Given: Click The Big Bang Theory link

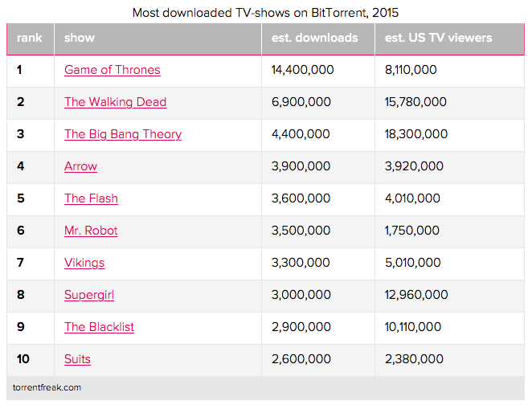Looking at the screenshot, I should (123, 134).
